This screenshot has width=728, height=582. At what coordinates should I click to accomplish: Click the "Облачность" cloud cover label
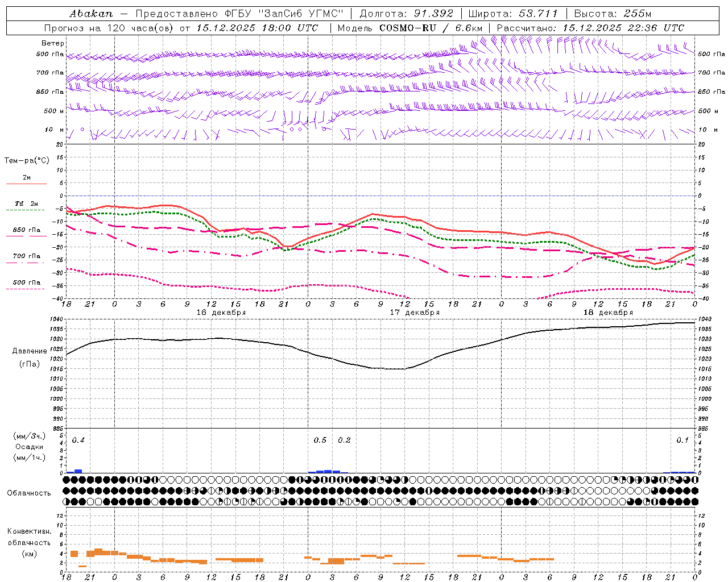[29, 493]
